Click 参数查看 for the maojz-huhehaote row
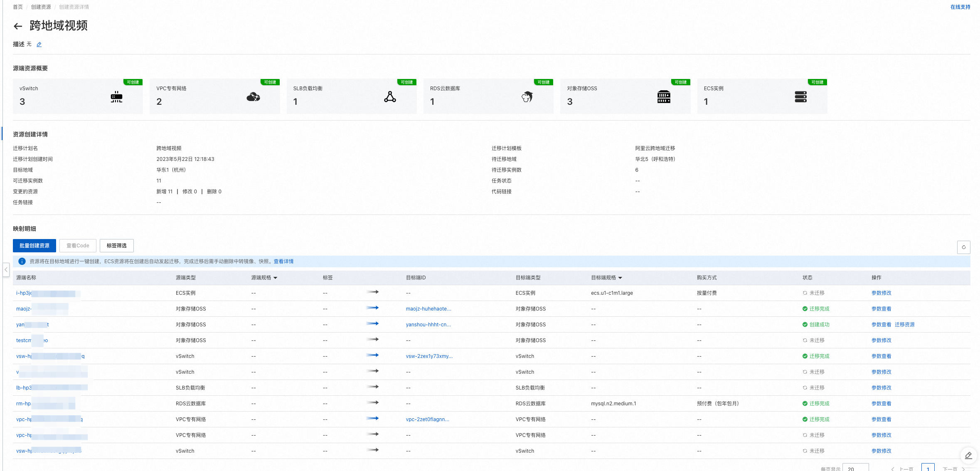 (x=881, y=309)
